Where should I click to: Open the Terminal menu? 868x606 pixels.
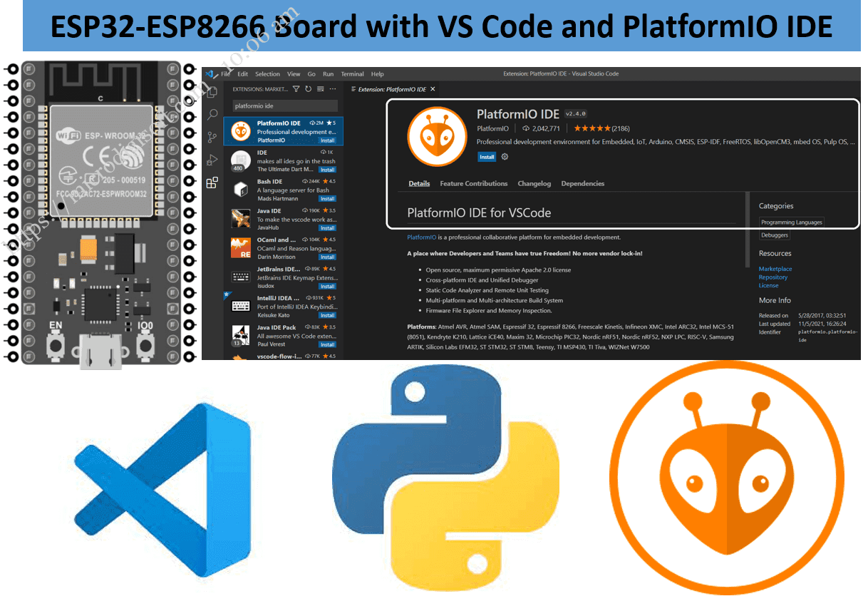click(352, 73)
